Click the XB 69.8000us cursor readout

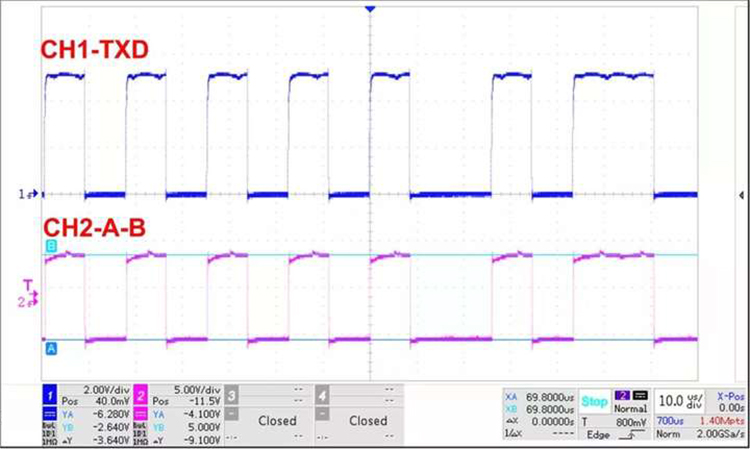[540, 410]
